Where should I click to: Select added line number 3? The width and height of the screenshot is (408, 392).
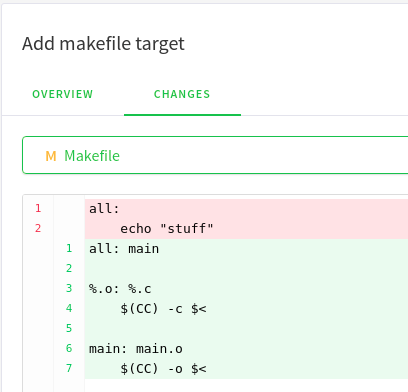click(69, 288)
